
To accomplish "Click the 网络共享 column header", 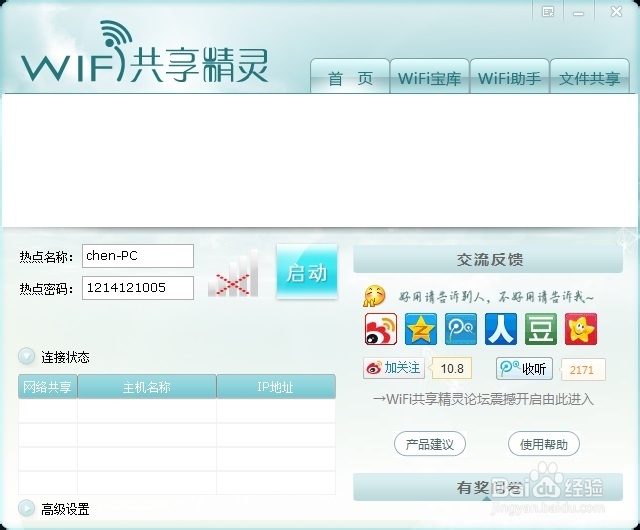I will 48,386.
